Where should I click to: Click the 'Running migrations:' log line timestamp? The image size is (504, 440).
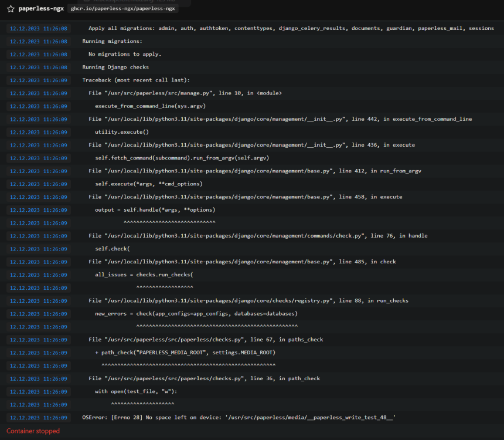click(x=39, y=42)
